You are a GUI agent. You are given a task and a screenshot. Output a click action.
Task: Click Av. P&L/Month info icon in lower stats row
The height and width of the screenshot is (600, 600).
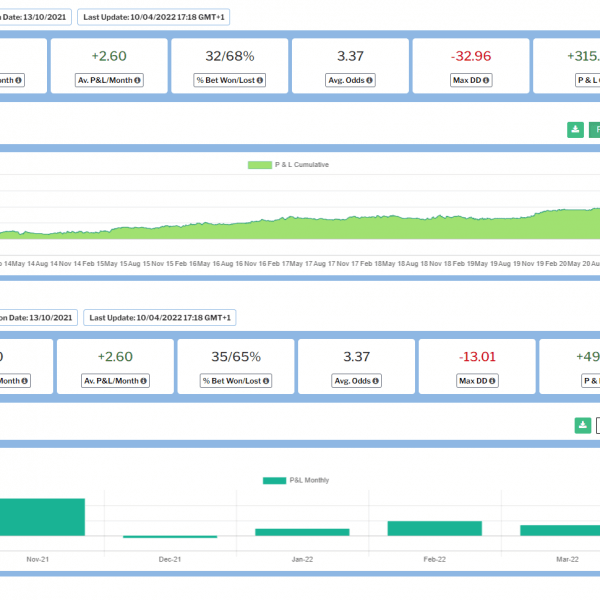coord(143,381)
